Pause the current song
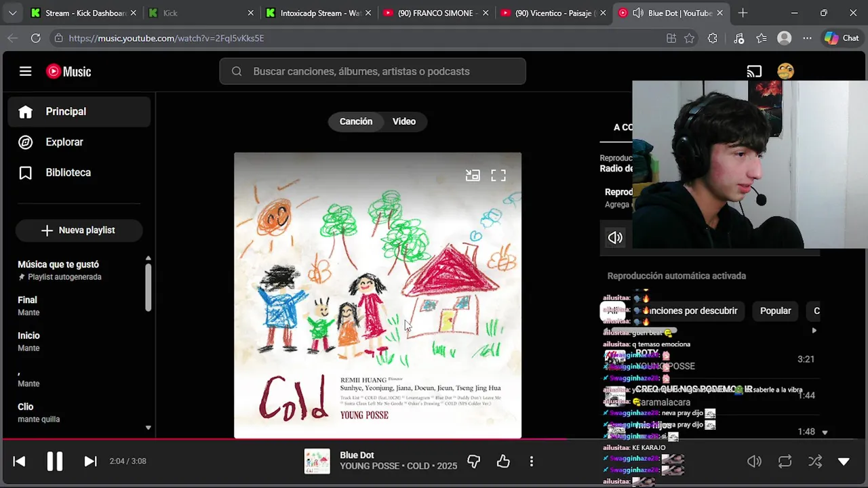 pyautogui.click(x=54, y=462)
